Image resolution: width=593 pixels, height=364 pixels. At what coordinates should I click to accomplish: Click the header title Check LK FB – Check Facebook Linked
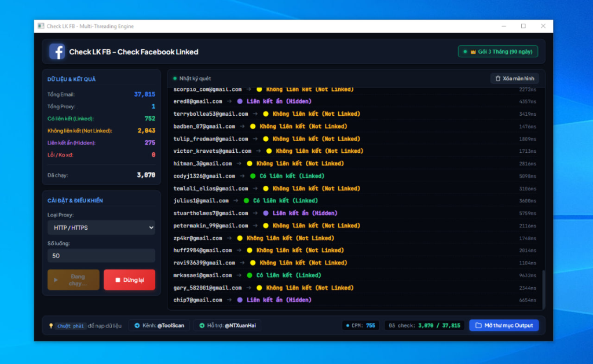pos(134,52)
